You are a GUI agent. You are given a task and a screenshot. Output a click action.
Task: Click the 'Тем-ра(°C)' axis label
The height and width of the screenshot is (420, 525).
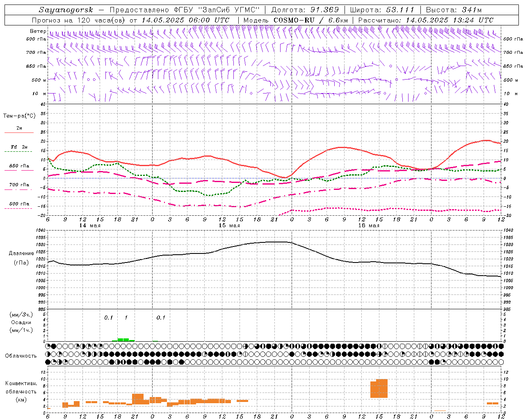click(19, 116)
